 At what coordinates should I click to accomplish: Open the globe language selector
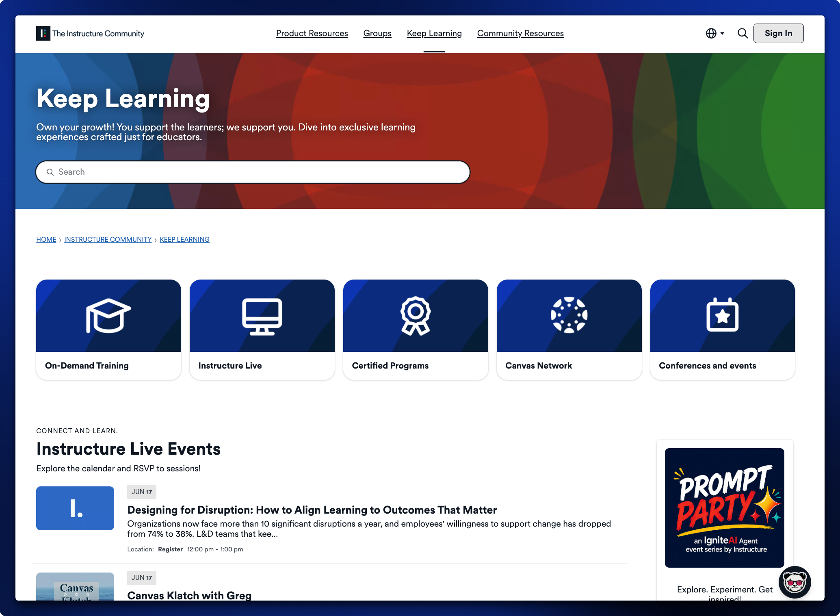tap(711, 33)
